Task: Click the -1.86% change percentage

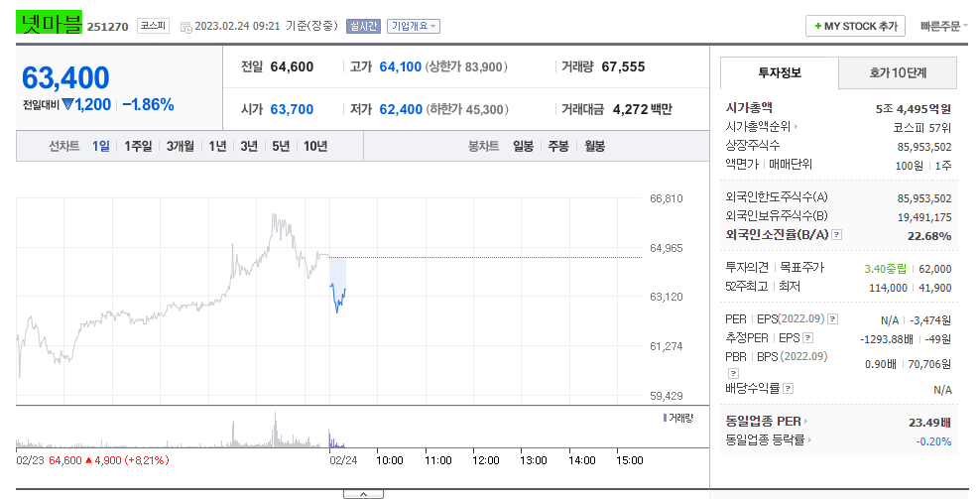Action: coord(148,104)
